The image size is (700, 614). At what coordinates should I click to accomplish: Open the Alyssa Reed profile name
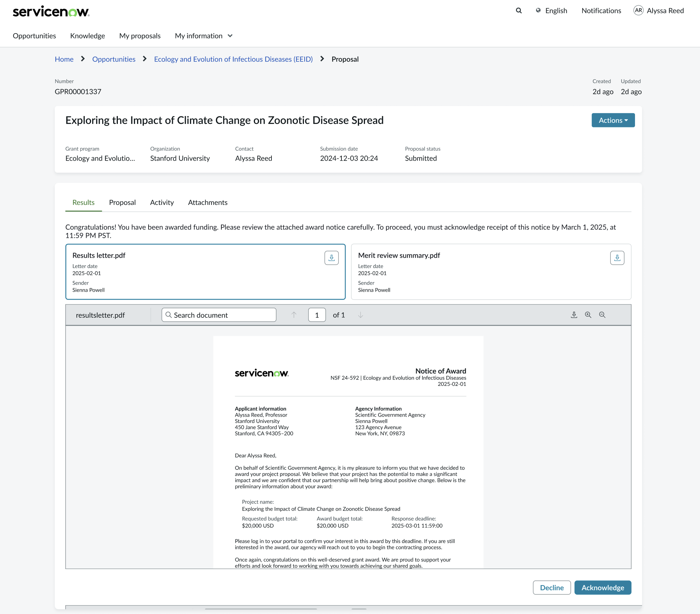(x=665, y=11)
